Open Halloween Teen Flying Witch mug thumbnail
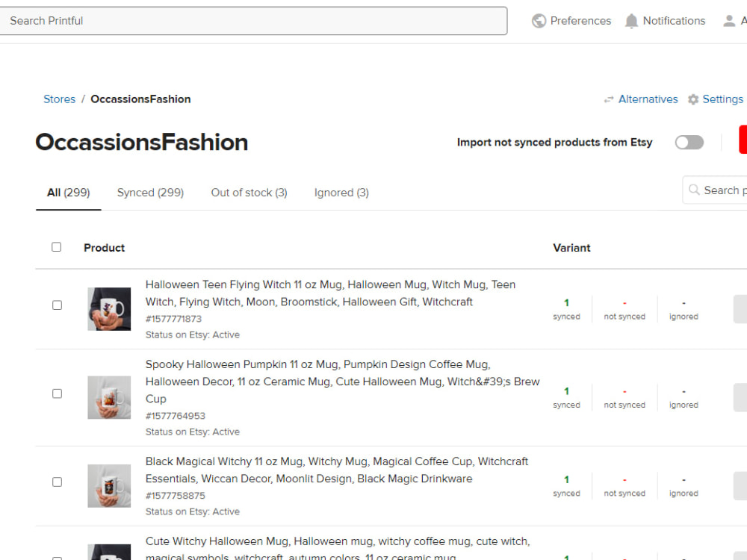This screenshot has width=747, height=560. click(x=109, y=309)
